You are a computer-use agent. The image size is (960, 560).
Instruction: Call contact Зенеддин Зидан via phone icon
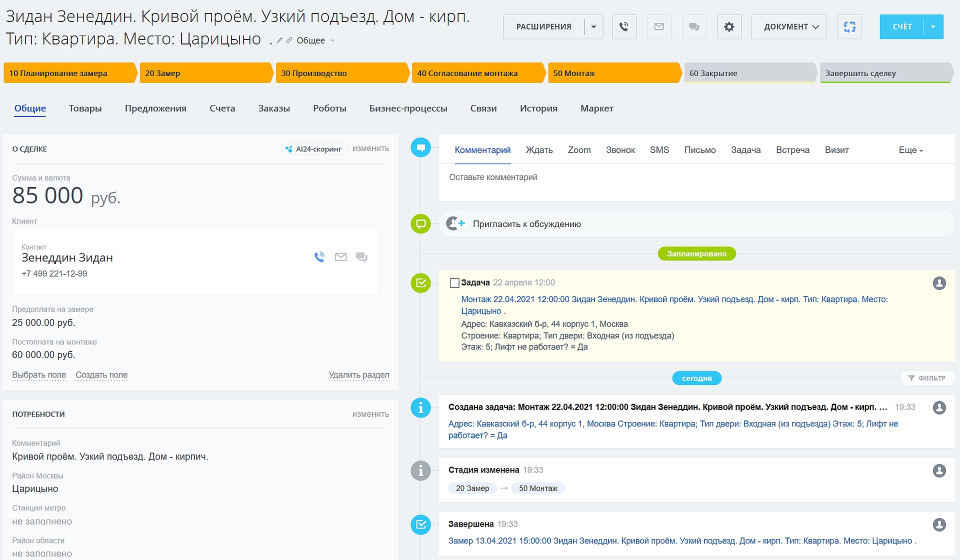coord(319,257)
